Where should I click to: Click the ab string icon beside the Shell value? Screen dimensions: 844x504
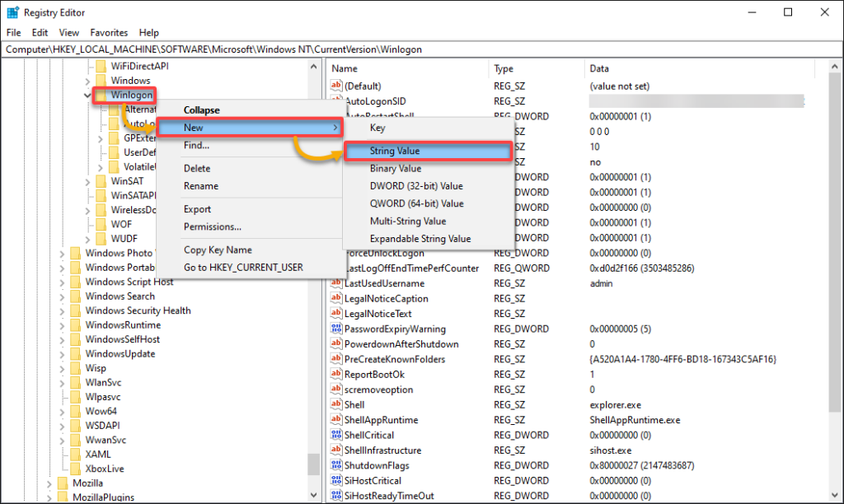tap(336, 404)
